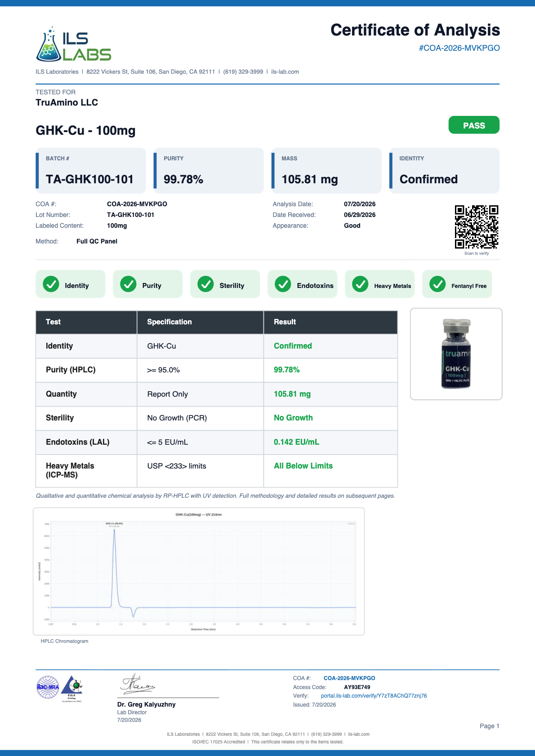Click the #COA-2026-MVKPGO header number

coord(459,48)
